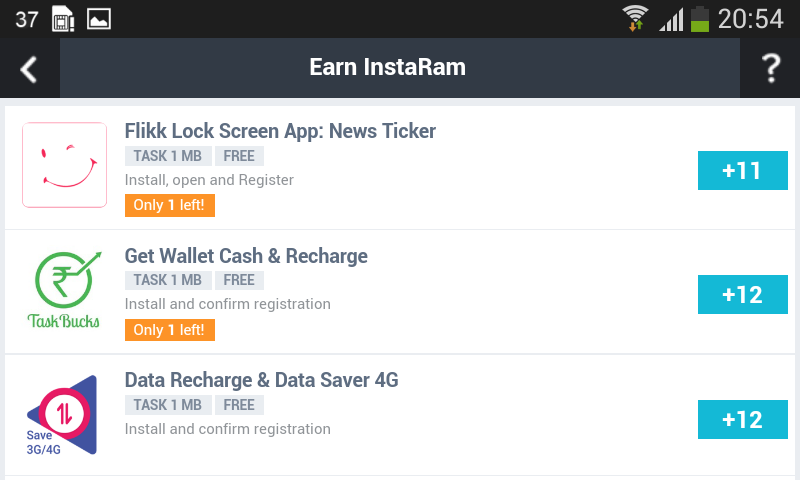The width and height of the screenshot is (800, 480).
Task: Tap the Flikk smiley app icon
Action: coord(64,165)
